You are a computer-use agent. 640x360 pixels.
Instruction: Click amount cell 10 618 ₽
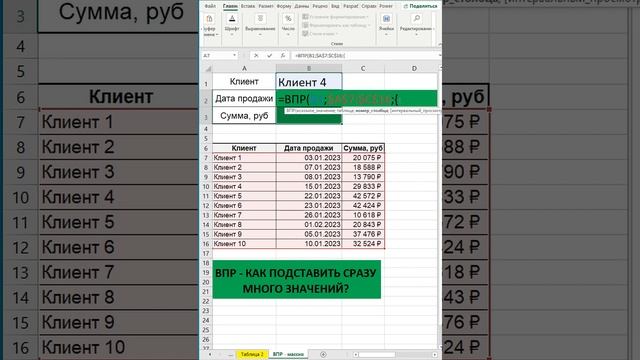point(363,215)
